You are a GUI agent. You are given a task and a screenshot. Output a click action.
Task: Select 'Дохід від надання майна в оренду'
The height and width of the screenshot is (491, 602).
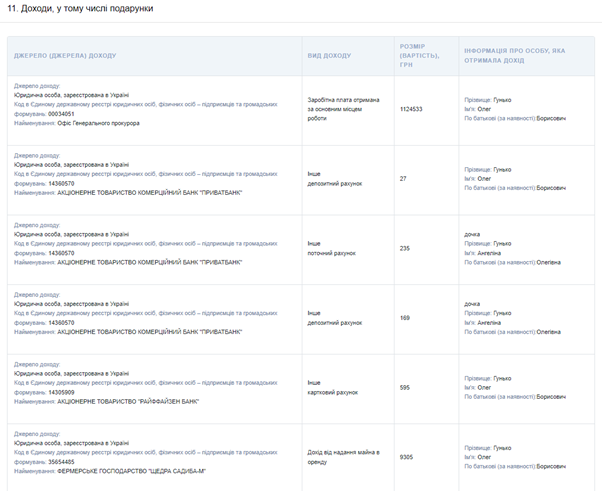click(x=343, y=457)
